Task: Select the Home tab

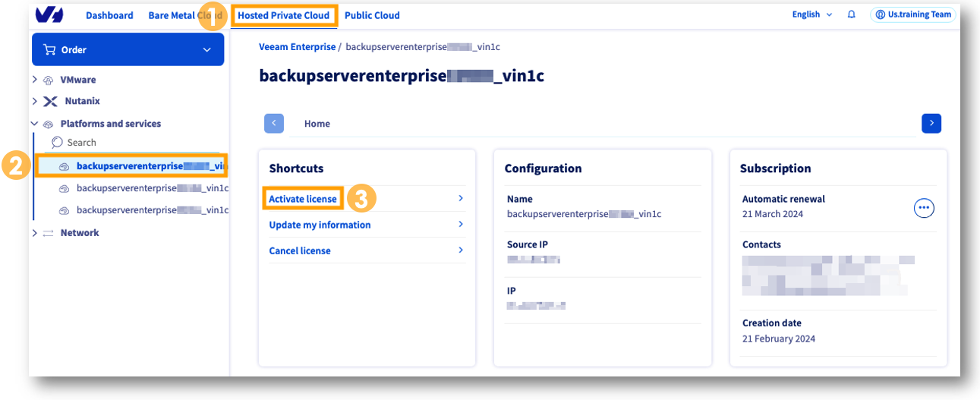Action: [x=317, y=124]
